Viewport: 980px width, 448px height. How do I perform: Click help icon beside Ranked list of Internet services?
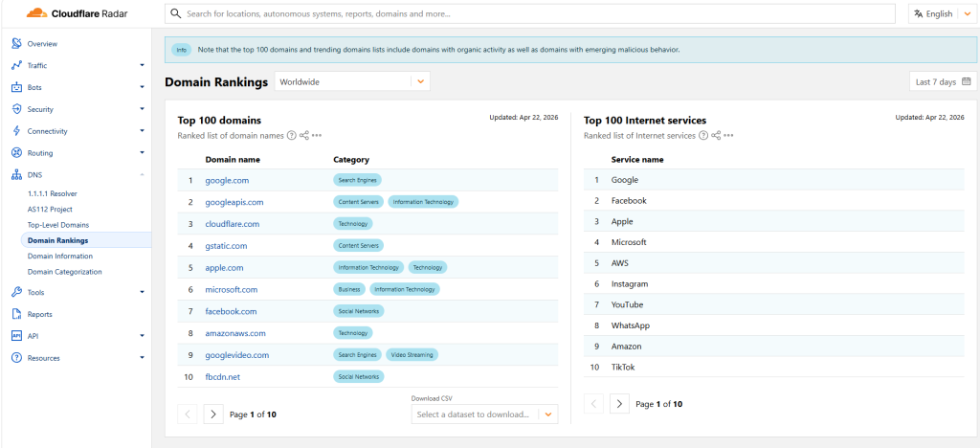702,136
